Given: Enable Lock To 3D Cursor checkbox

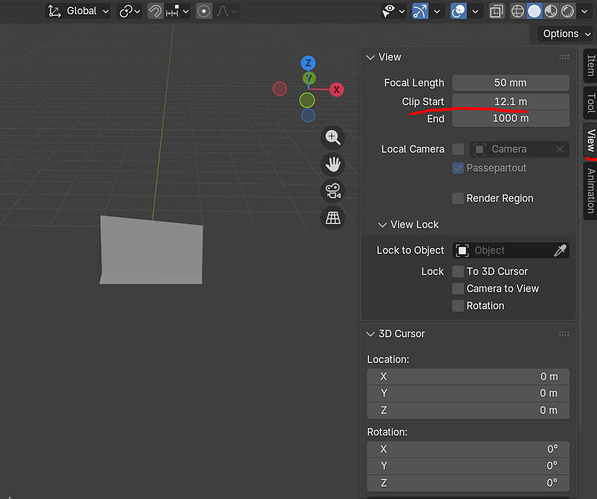Looking at the screenshot, I should tap(458, 271).
